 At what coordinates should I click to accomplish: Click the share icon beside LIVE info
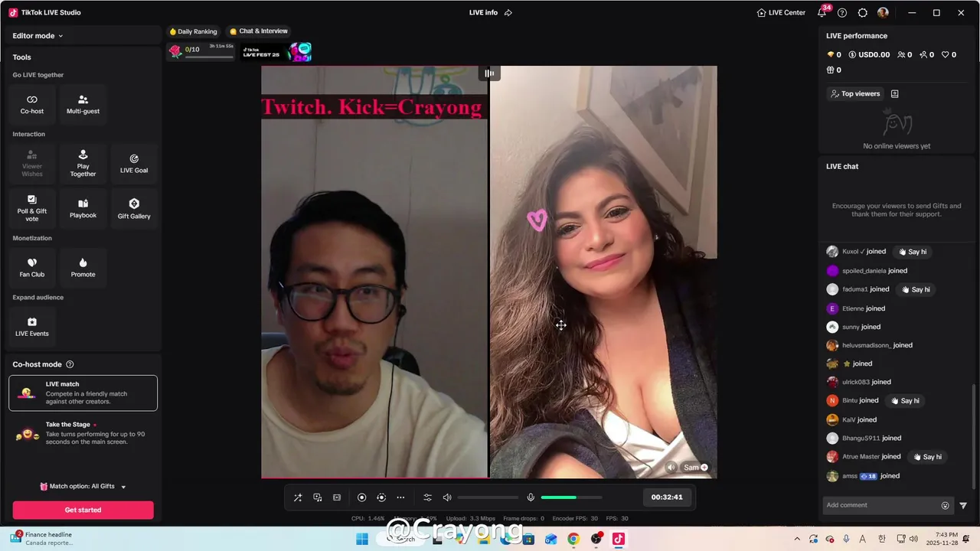pyautogui.click(x=508, y=13)
